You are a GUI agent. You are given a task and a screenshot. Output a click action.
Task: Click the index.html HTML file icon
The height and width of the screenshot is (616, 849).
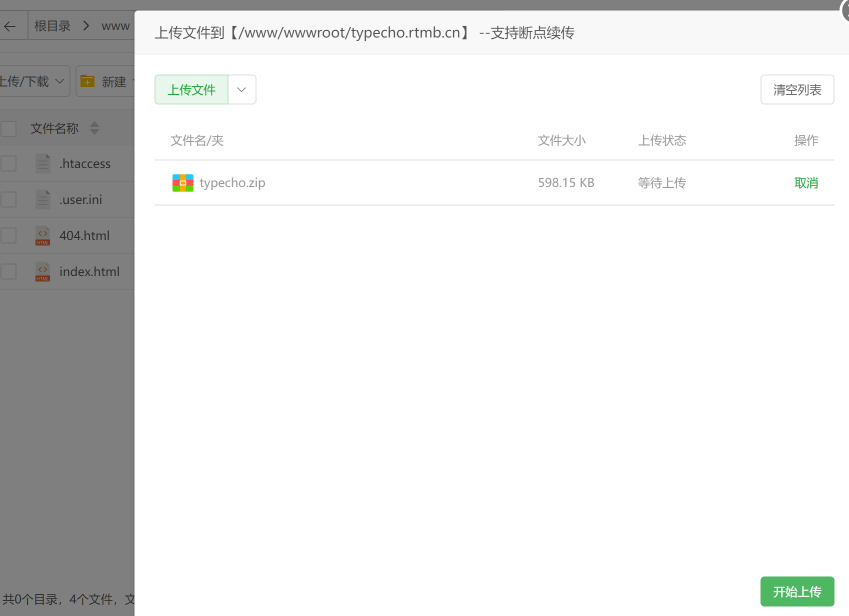click(43, 271)
